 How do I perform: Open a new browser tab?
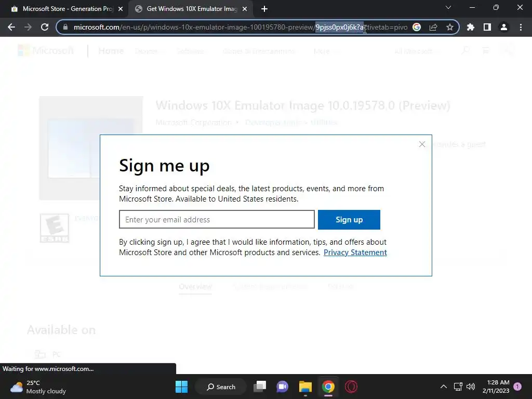[x=264, y=9]
